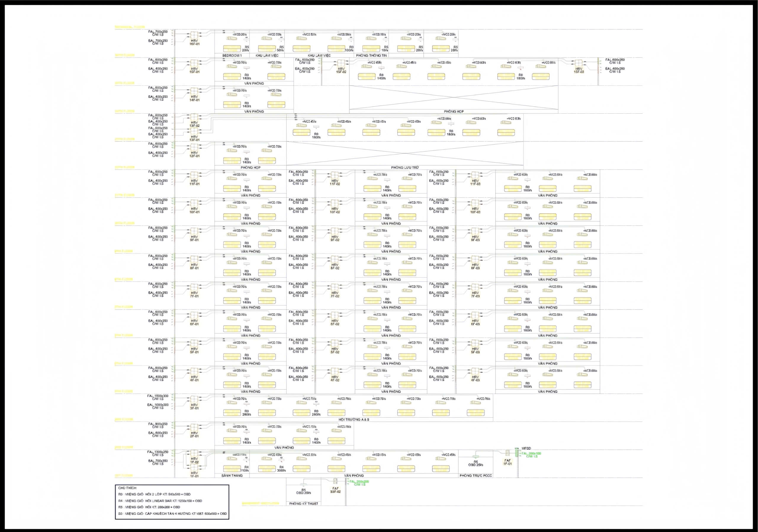
Task: Click the BEDROOM 1 room label
Action: pos(232,55)
